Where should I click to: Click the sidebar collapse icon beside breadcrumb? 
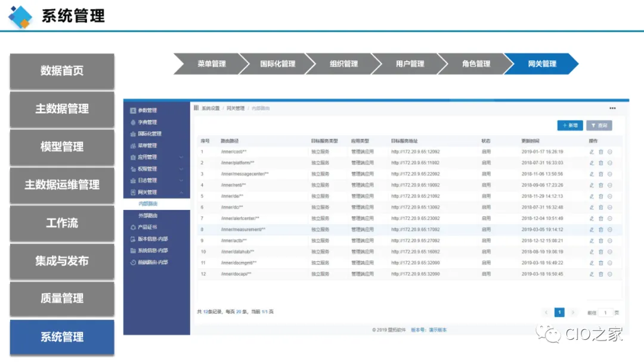[x=196, y=108]
